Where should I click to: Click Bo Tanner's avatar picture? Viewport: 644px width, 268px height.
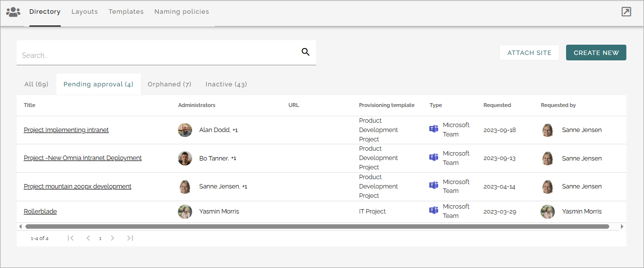[x=185, y=158]
